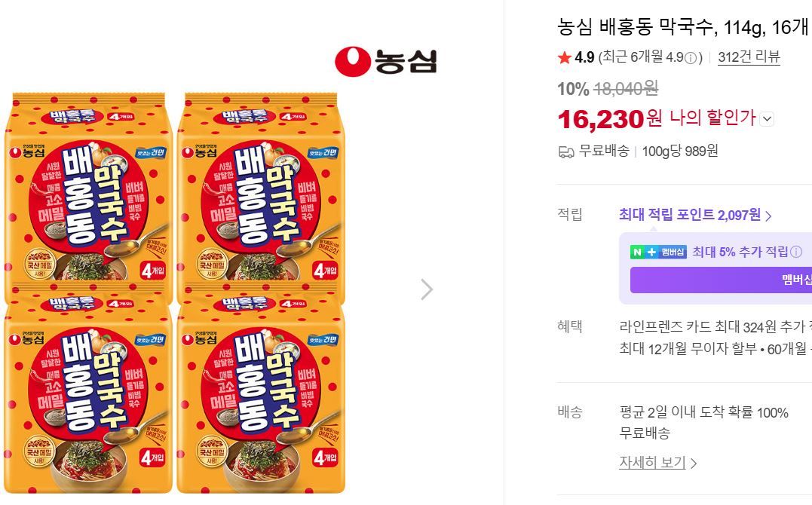Screen dimensions: 812x505
Task: Click the Nongshim brand logo
Action: 386,62
